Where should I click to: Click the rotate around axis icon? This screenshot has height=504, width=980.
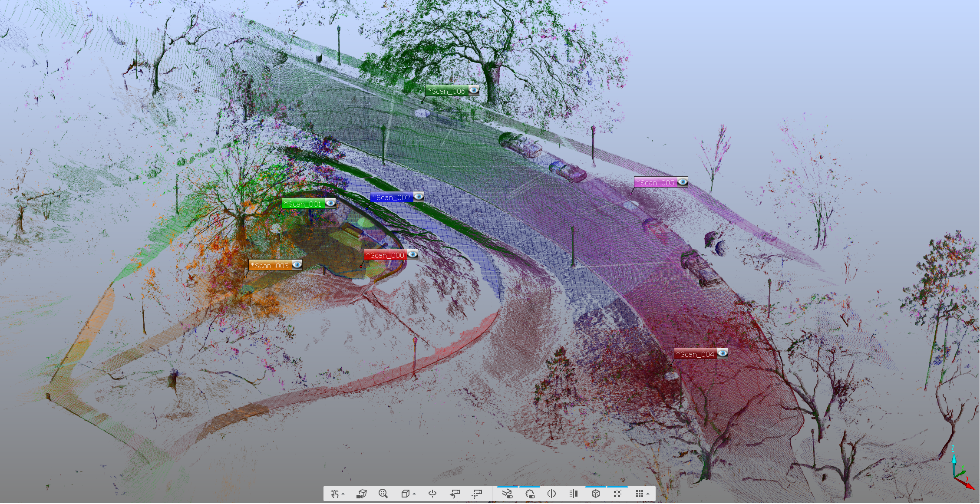tap(432, 494)
